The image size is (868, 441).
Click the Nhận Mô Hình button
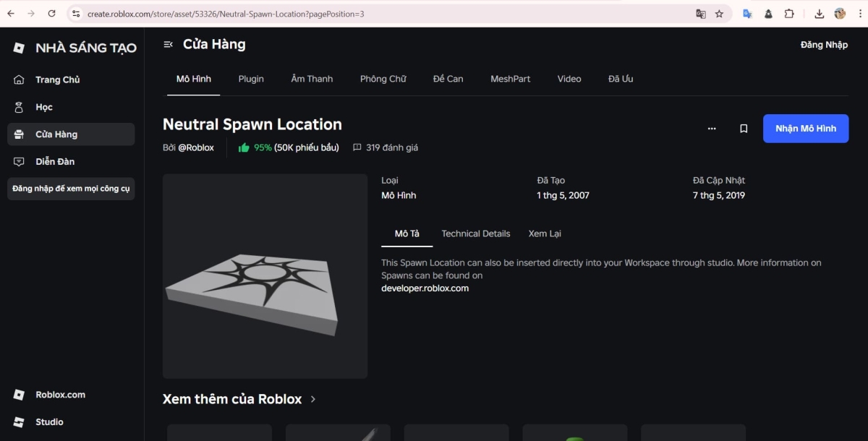[x=805, y=128]
